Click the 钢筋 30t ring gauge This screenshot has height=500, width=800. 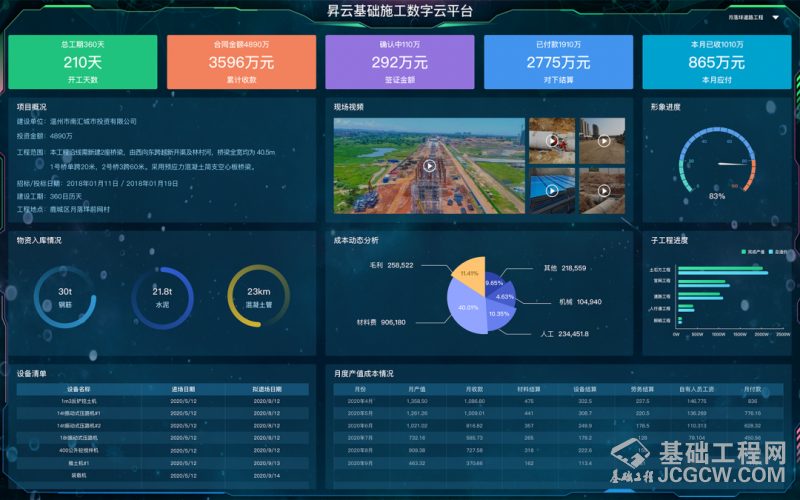tap(65, 297)
